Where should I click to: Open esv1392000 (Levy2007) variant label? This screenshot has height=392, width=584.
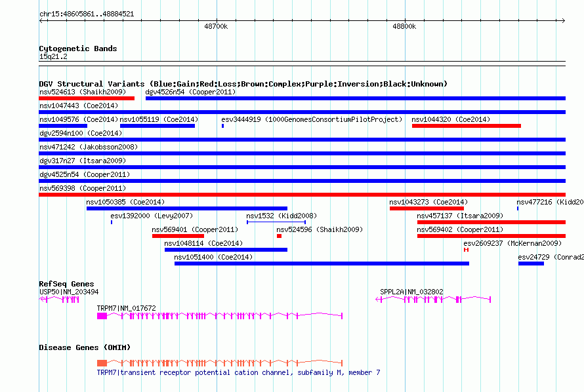[x=152, y=216]
